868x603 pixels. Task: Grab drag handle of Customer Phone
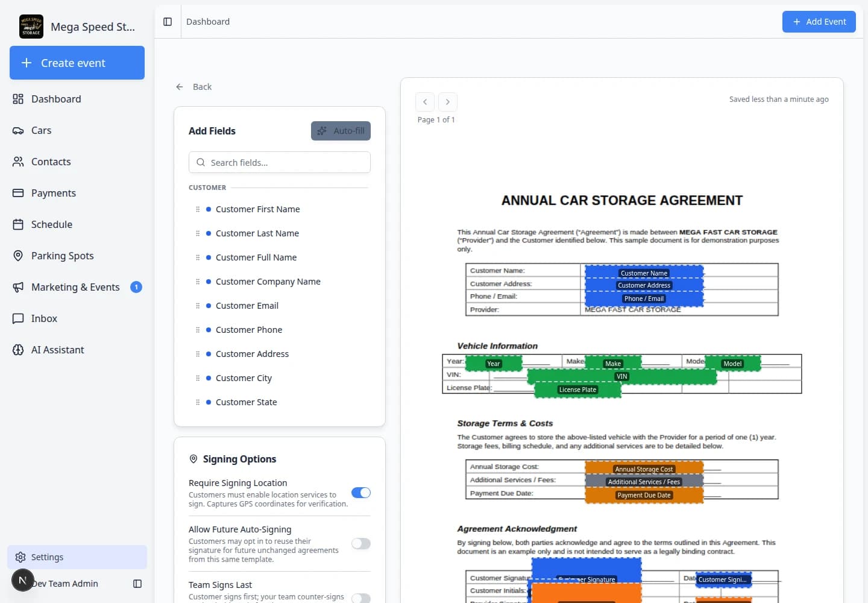click(198, 330)
